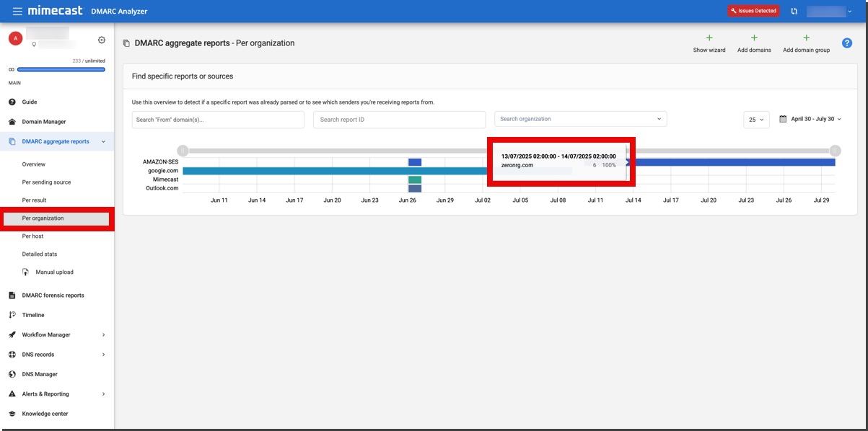Click the google.com teal timeline bar
Screen dimensions: 868x431
[335, 171]
